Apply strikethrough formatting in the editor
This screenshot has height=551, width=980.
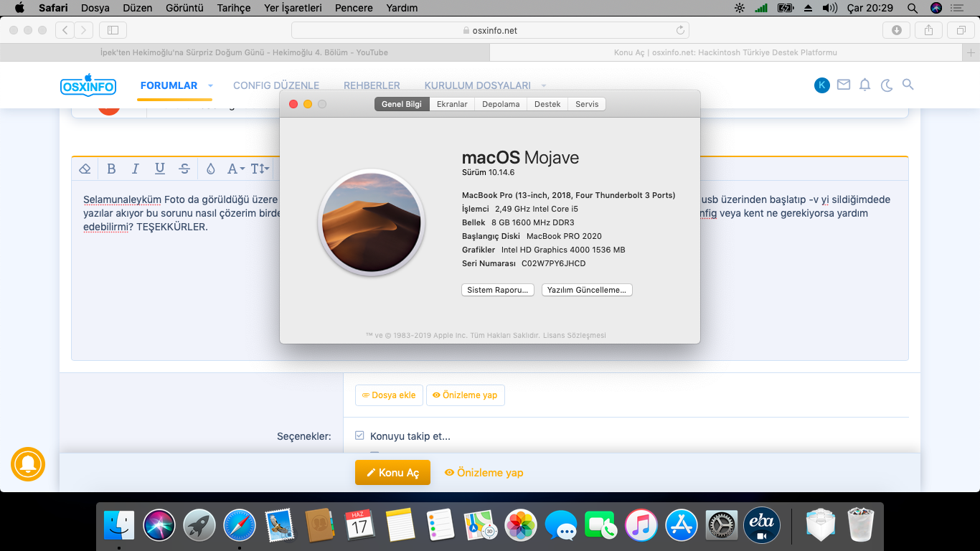click(x=184, y=169)
